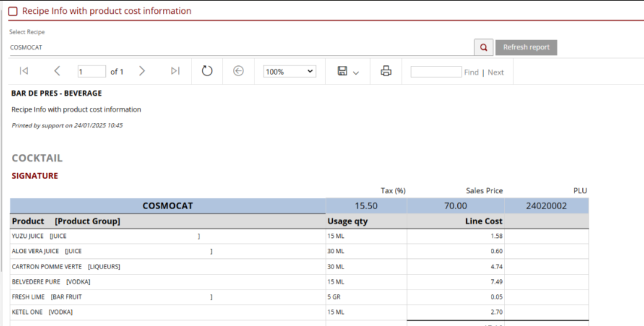Viewport: 644px width, 326px height.
Task: Click the find text input box
Action: tap(436, 72)
